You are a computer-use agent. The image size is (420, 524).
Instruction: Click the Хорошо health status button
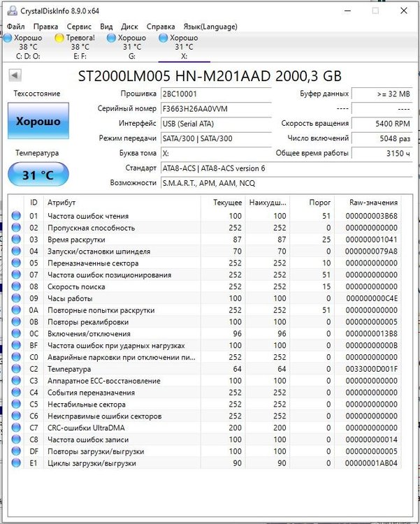pyautogui.click(x=38, y=121)
